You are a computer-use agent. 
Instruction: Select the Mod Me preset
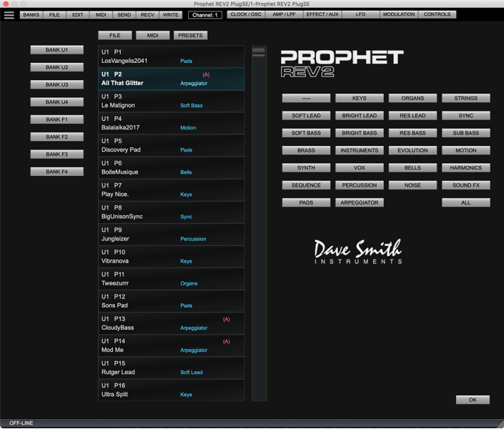point(172,345)
